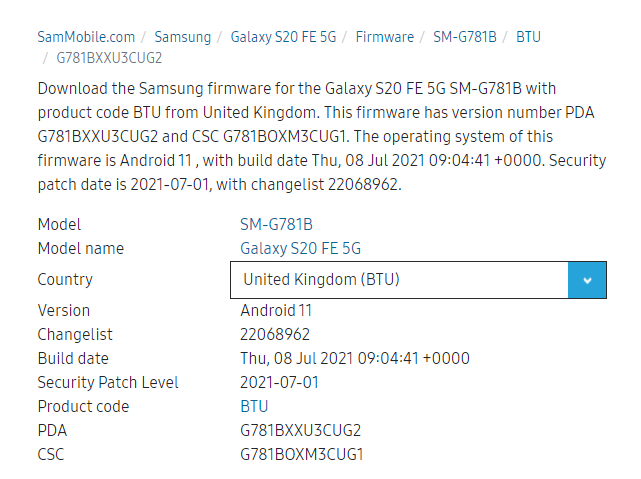Image resolution: width=641 pixels, height=479 pixels.
Task: Open the BTU breadcrumb link
Action: [528, 37]
